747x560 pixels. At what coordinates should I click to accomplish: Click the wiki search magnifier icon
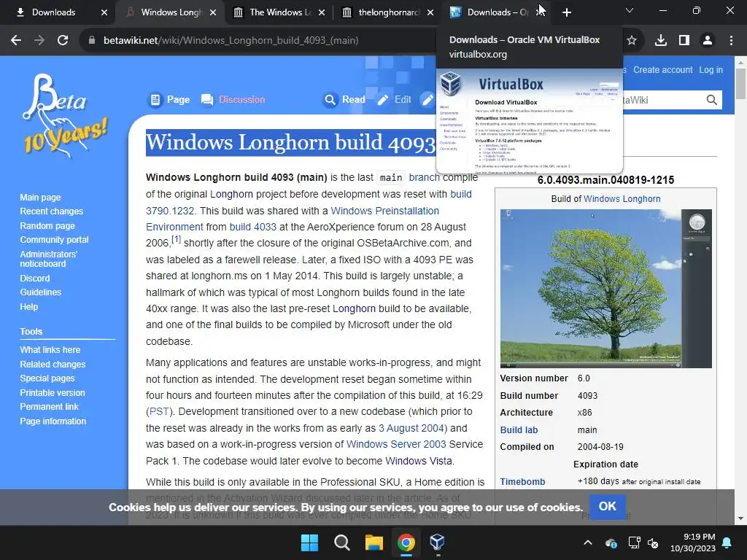(x=712, y=100)
